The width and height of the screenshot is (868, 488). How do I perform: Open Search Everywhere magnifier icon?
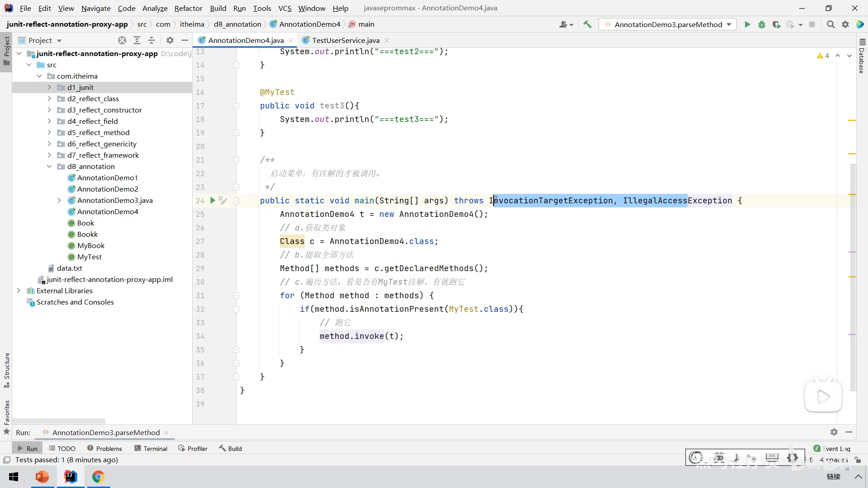click(830, 24)
